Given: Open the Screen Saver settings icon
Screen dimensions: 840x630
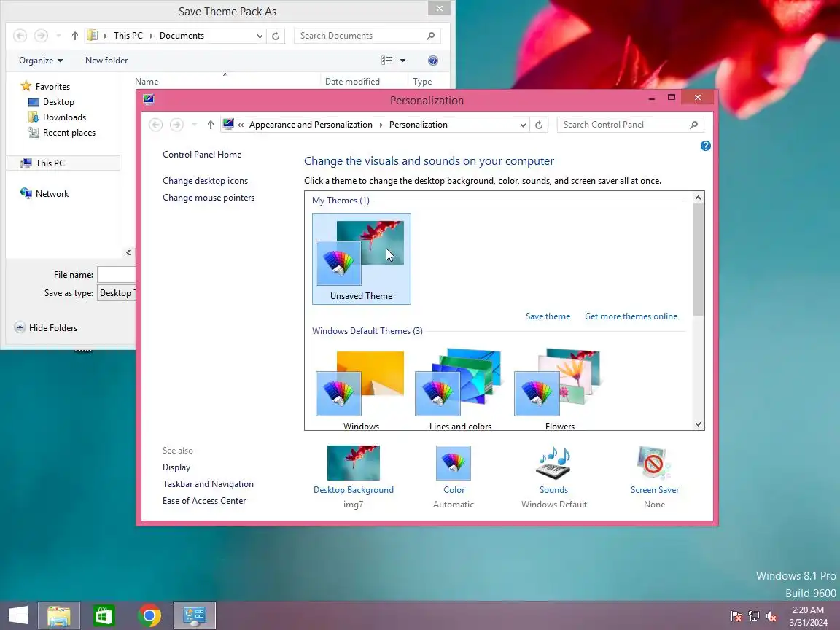Looking at the screenshot, I should [x=654, y=463].
